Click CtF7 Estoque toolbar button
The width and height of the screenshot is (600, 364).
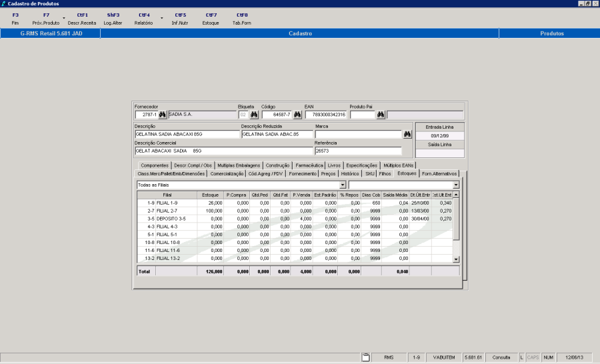tap(211, 19)
